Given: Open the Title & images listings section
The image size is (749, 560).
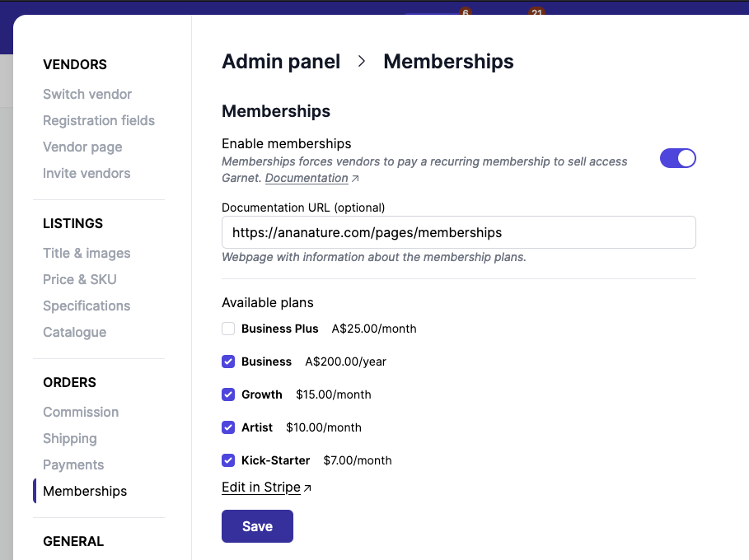Looking at the screenshot, I should [x=87, y=253].
